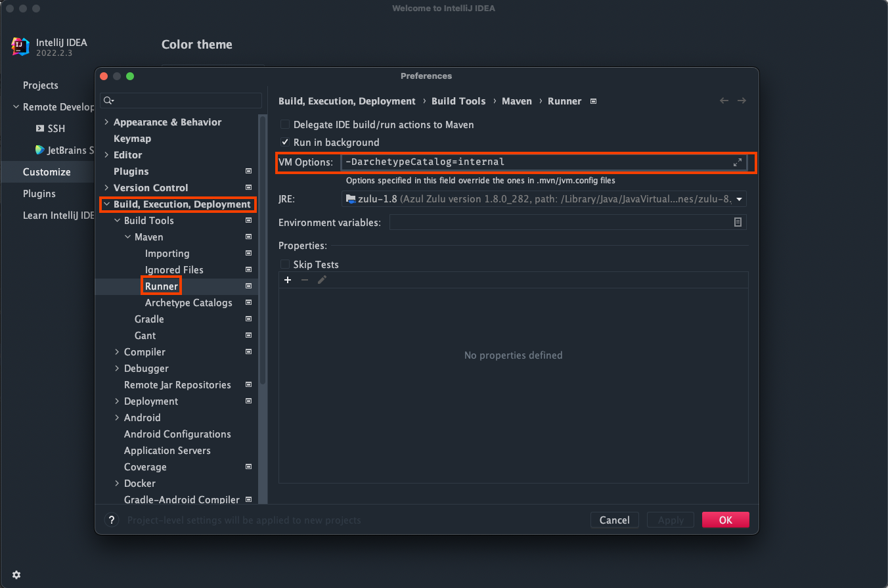Select Application Servers in settings tree
Screen dimensions: 888x588
point(167,451)
